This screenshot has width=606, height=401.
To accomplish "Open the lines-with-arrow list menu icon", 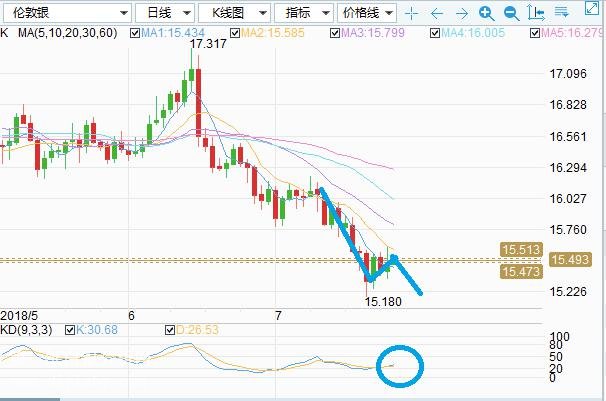I will pos(562,12).
